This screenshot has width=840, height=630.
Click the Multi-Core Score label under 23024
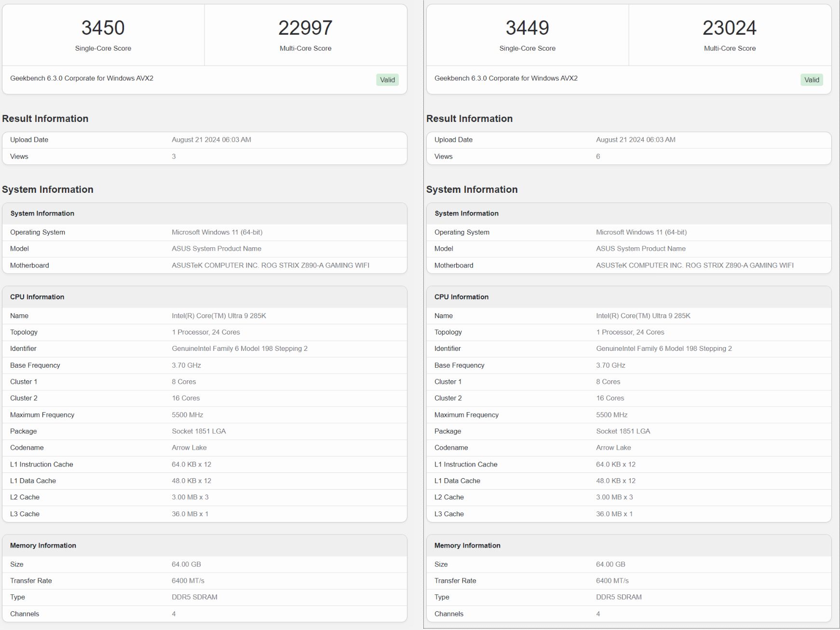pos(730,48)
